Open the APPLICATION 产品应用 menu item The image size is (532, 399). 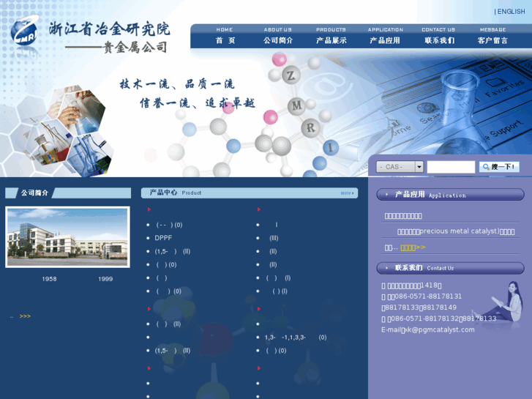point(385,36)
